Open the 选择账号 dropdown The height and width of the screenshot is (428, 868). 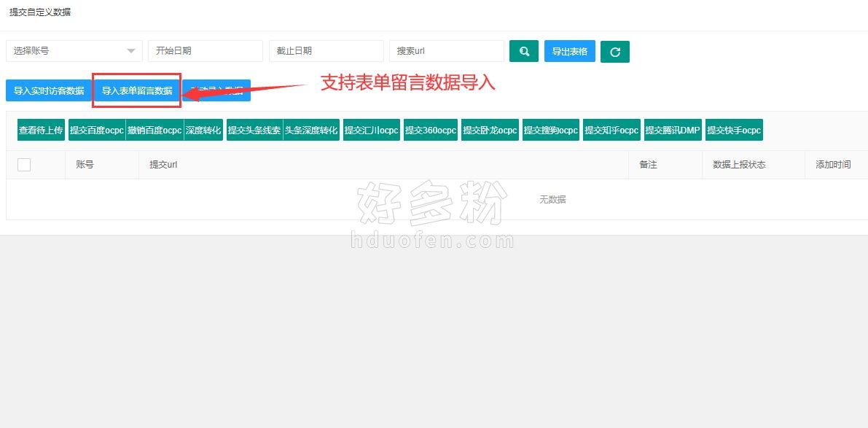(x=74, y=51)
